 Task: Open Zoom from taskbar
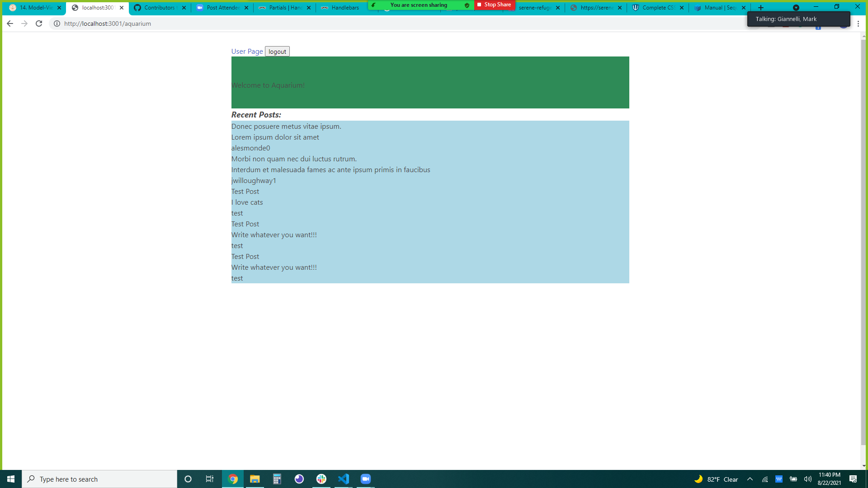click(x=366, y=479)
